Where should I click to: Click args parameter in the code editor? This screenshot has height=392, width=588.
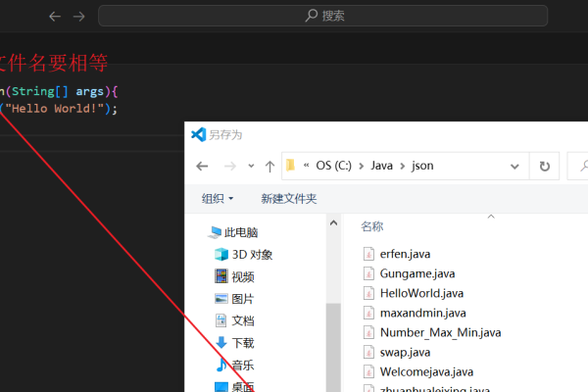coord(89,91)
